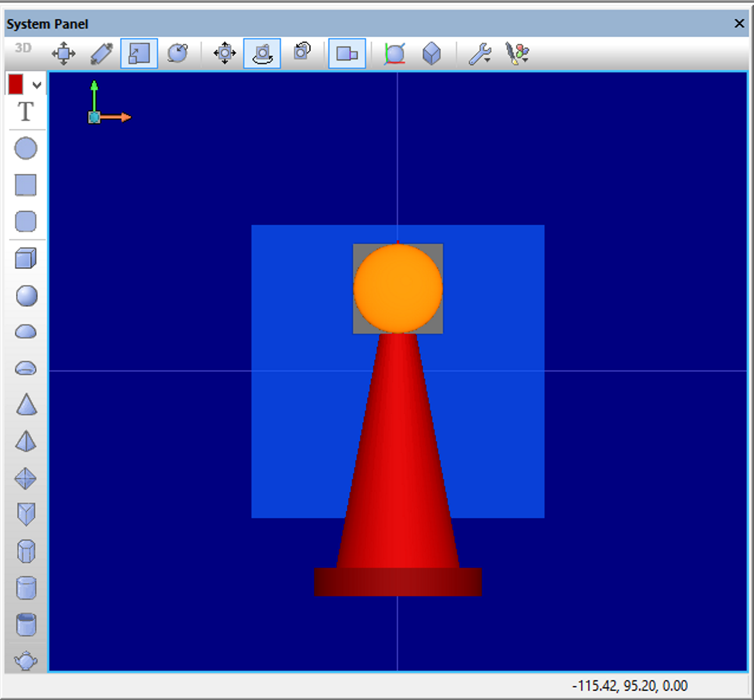
Task: Add a 3D sphere shape
Action: [26, 296]
